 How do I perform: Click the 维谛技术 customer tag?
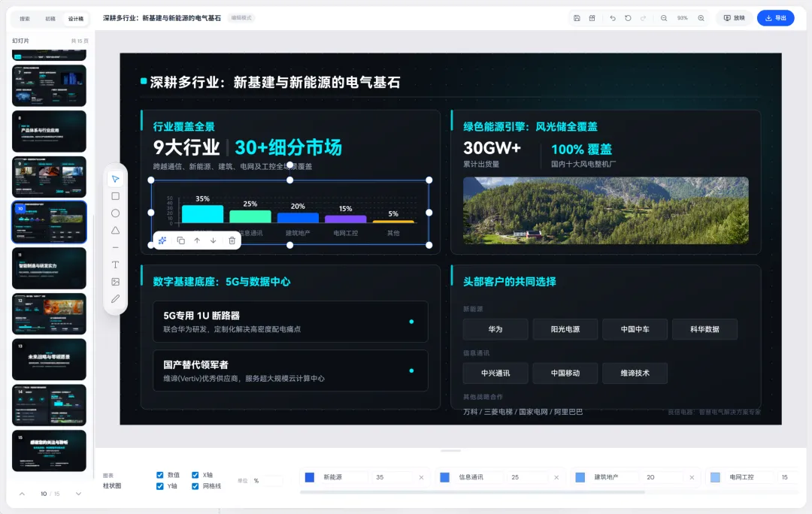click(635, 373)
